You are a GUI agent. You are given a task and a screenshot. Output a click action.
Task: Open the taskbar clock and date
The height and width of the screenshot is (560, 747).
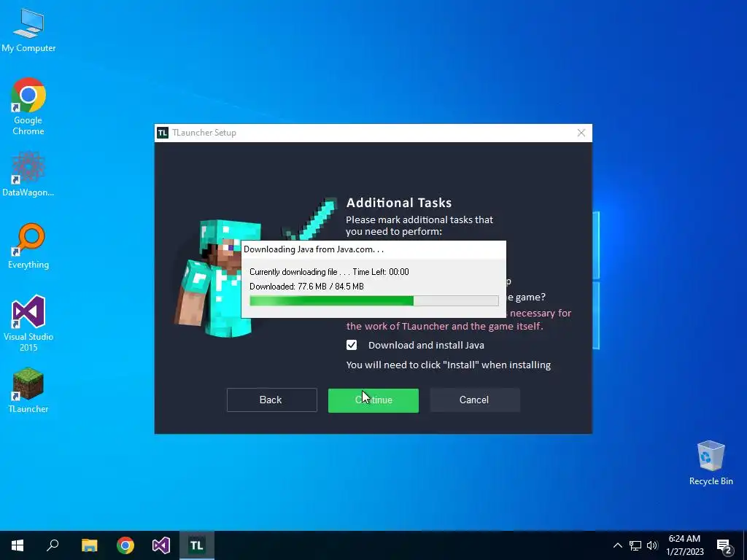[684, 545]
